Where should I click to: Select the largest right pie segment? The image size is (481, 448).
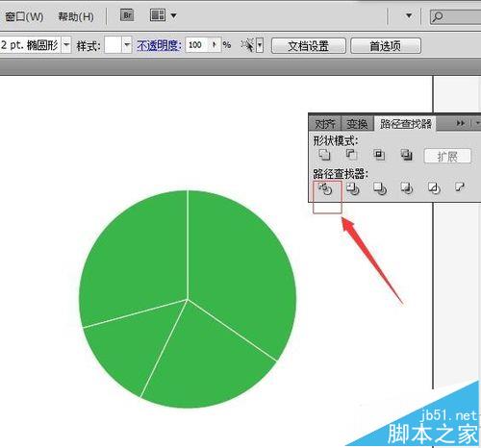tap(243, 272)
